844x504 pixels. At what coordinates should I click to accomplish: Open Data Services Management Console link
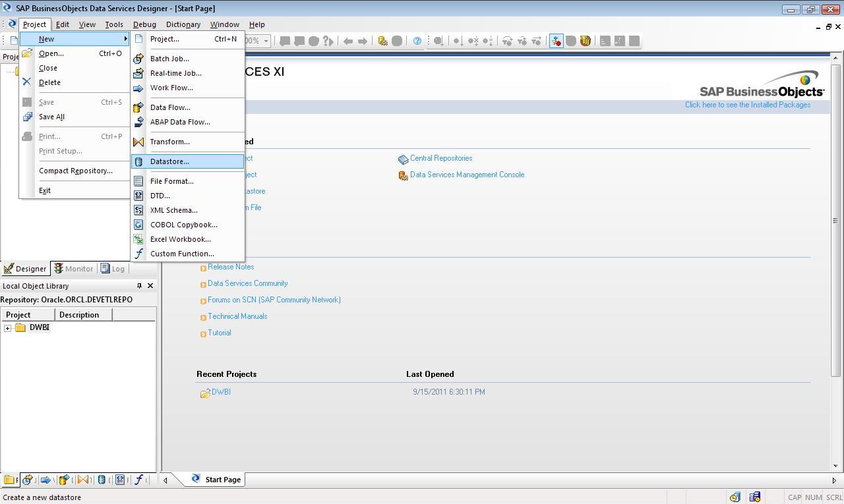467,175
